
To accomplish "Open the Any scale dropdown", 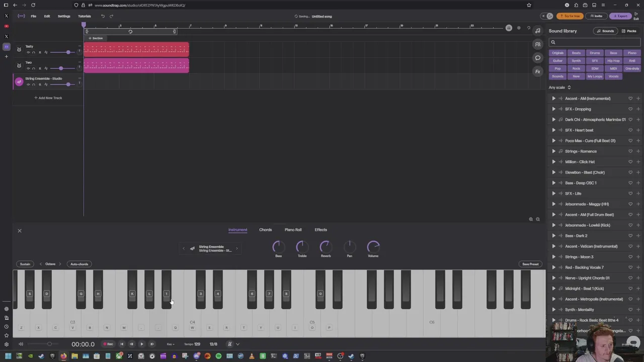I will pos(559,87).
